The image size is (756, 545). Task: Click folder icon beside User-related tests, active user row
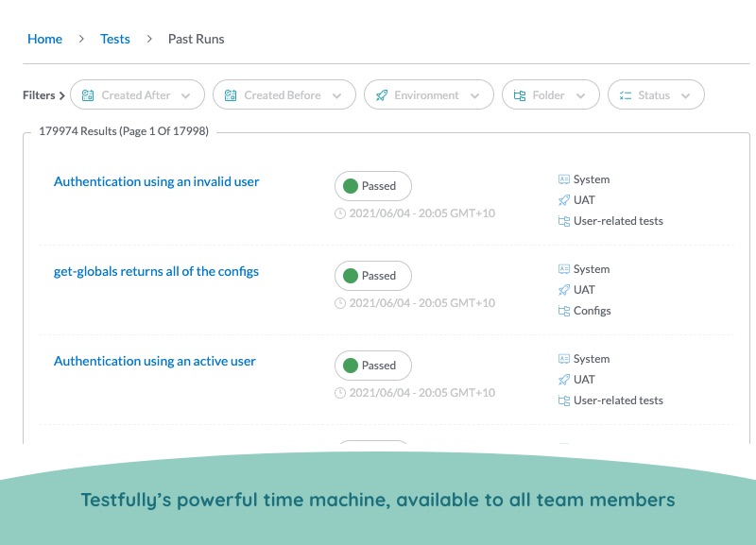point(564,400)
